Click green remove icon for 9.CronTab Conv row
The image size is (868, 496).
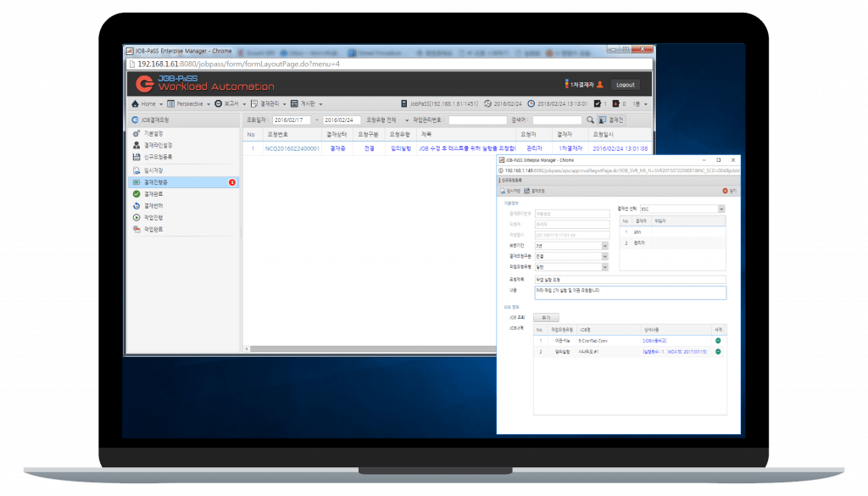(x=718, y=341)
